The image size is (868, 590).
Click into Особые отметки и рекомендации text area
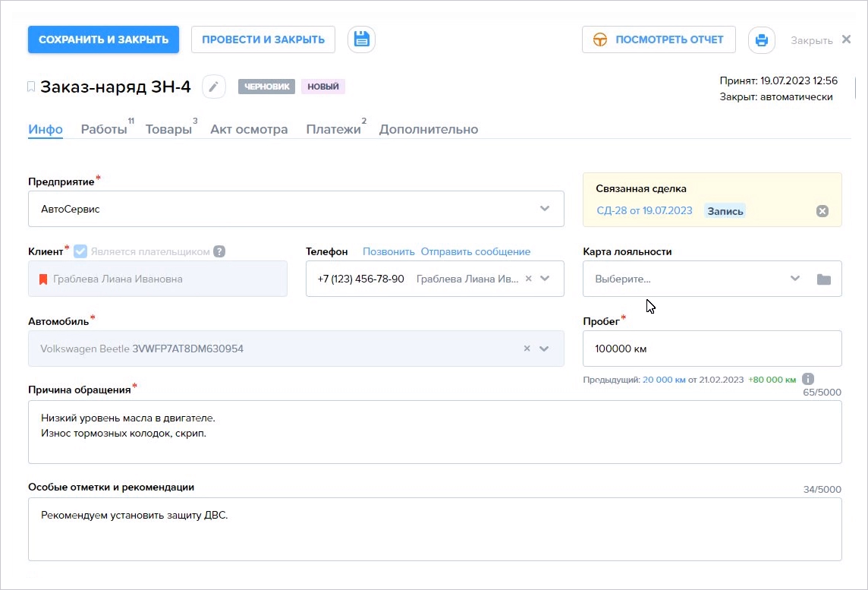pos(435,529)
